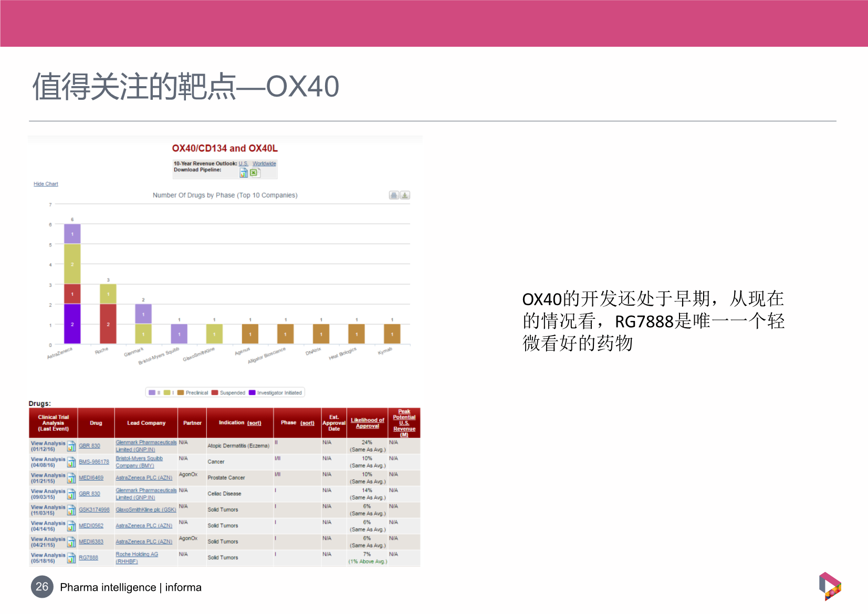Click View Analysis (05/18/16) link
The image size is (868, 614).
coord(48,558)
